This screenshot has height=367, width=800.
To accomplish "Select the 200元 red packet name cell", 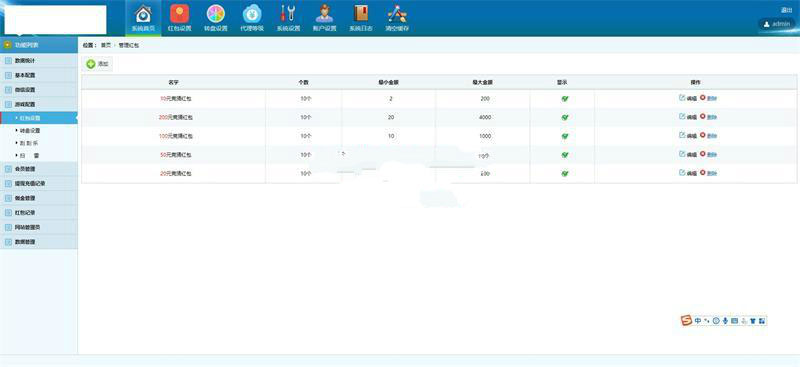I will click(176, 117).
